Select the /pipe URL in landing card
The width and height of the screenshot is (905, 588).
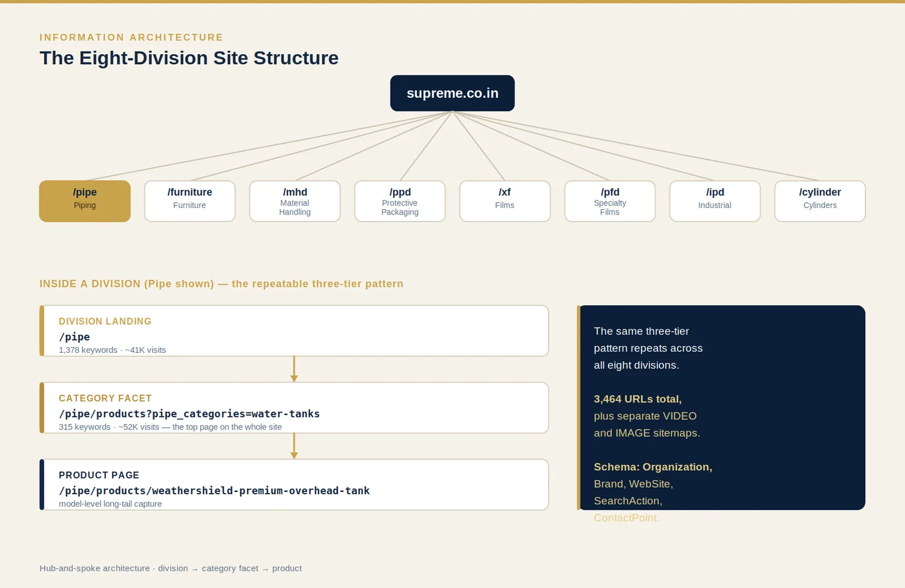point(74,337)
